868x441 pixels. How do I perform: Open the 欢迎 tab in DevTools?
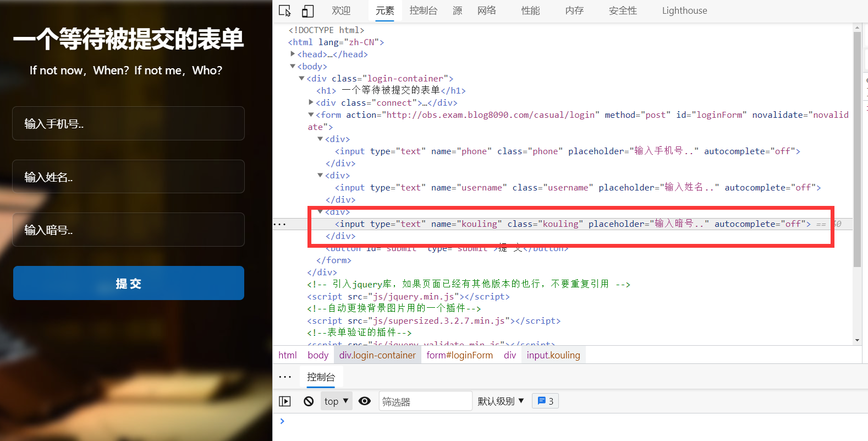point(341,10)
